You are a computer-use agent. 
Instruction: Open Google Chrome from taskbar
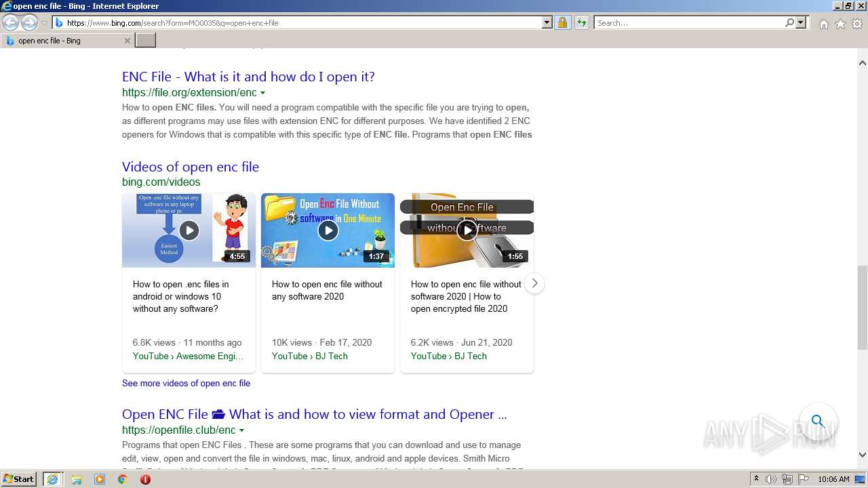[122, 479]
